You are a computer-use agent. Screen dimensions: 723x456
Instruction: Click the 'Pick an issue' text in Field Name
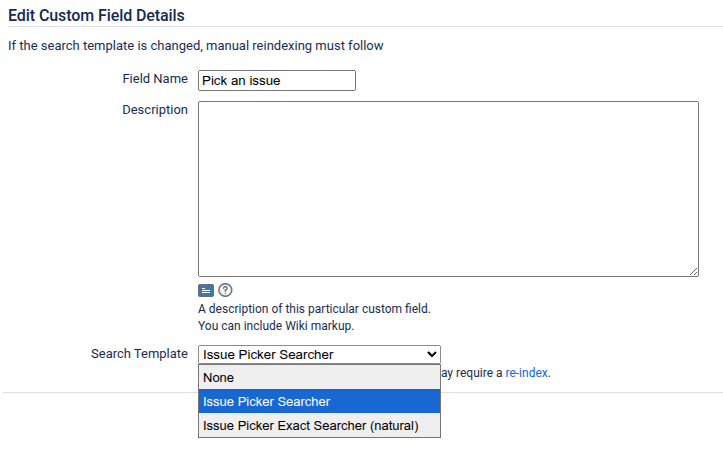pyautogui.click(x=241, y=81)
